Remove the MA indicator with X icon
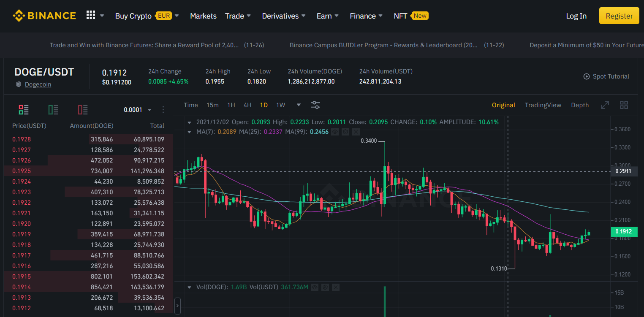This screenshot has width=644, height=317. [x=356, y=132]
